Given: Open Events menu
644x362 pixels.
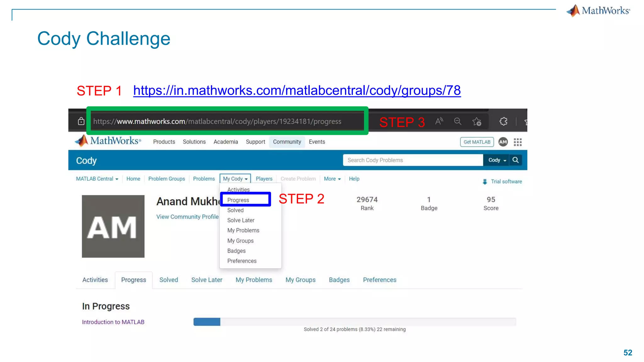Looking at the screenshot, I should tap(317, 142).
